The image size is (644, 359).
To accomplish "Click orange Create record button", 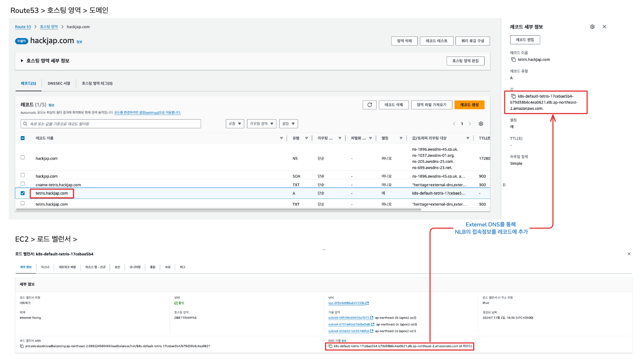I will point(469,105).
